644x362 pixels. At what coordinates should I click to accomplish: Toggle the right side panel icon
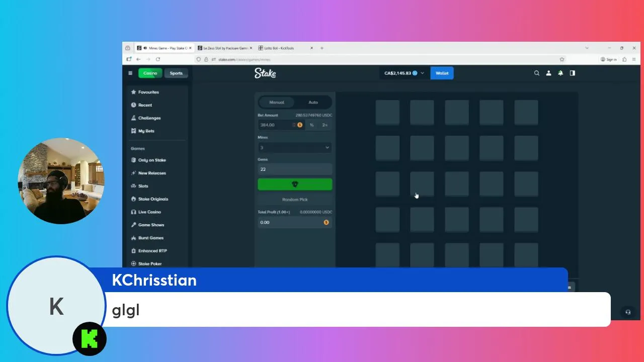572,73
